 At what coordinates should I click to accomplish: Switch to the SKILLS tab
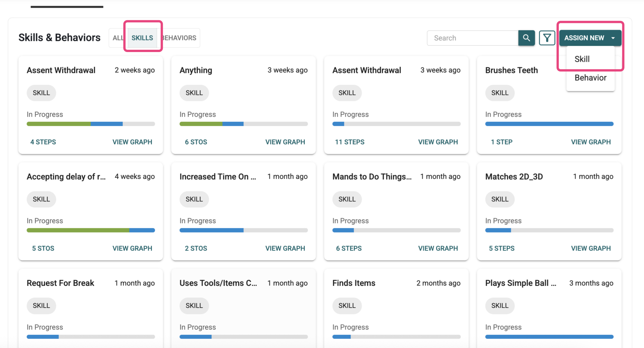[x=142, y=38]
